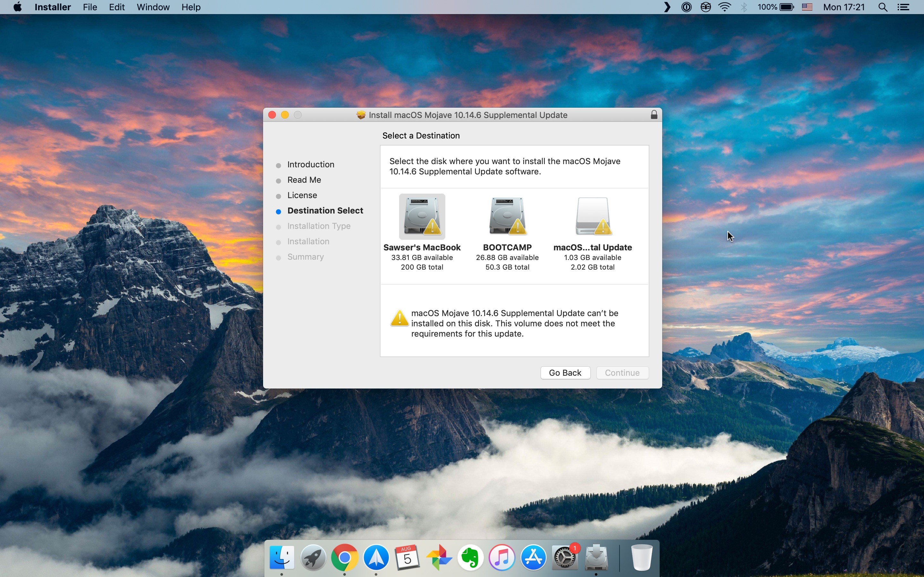Select the BOOTCAMP disk icon
Screen dimensions: 924x577
(x=507, y=217)
